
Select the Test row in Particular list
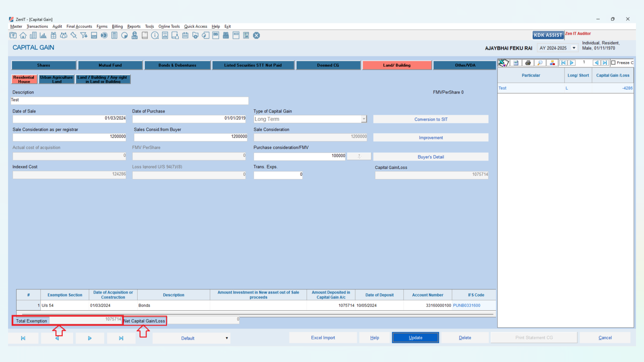pyautogui.click(x=566, y=88)
